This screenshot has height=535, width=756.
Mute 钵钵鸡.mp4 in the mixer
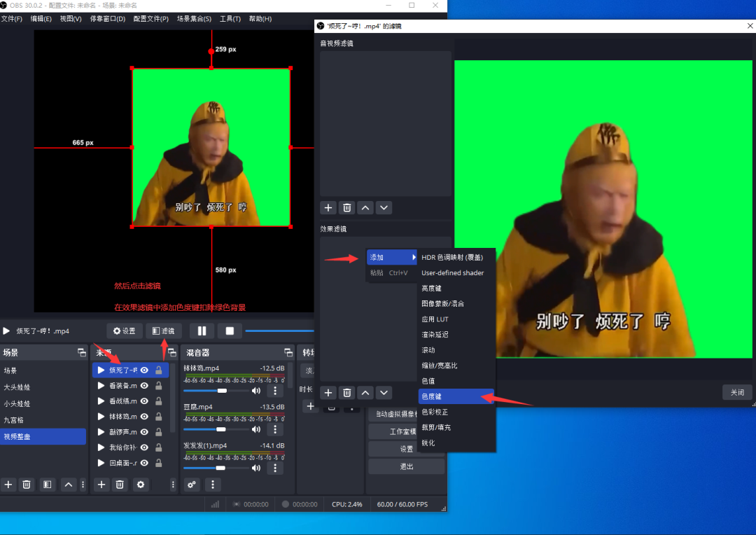pyautogui.click(x=256, y=390)
